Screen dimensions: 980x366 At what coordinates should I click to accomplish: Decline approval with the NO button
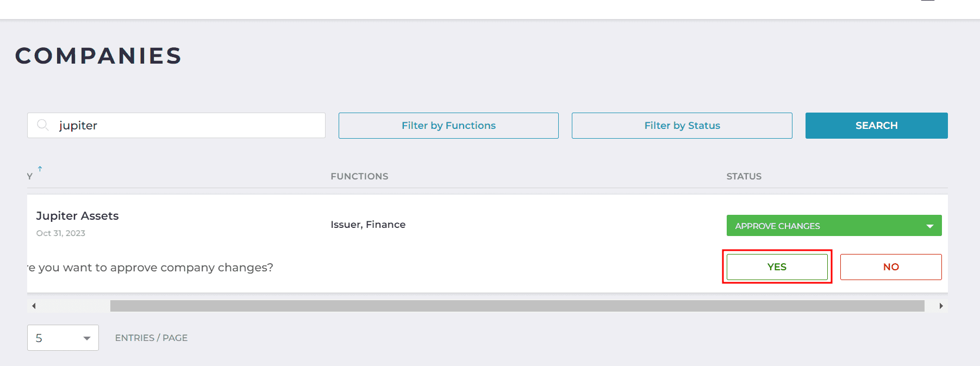click(891, 267)
